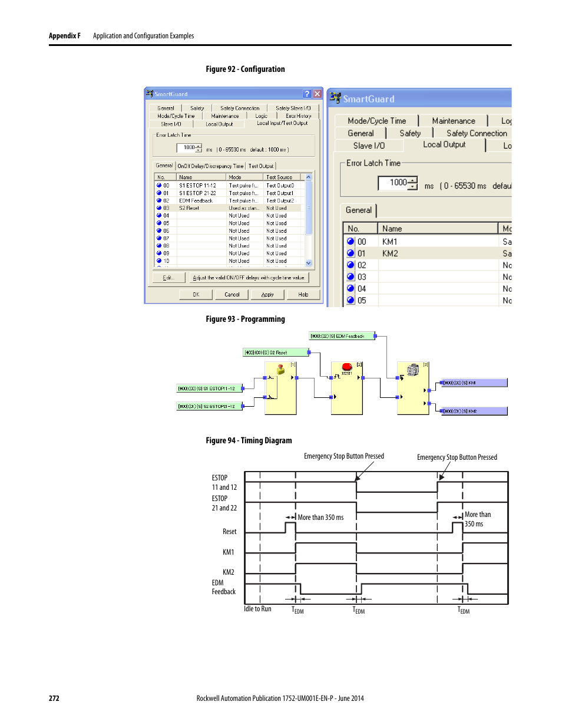Image resolution: width=562 pixels, height=728 pixels.
Task: Click the blue status icon beside input 04
Action: 159,216
